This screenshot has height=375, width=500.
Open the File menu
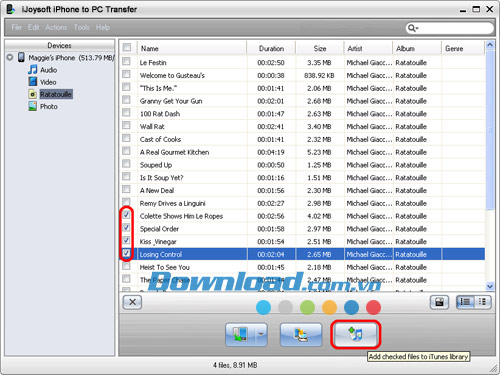tap(16, 27)
